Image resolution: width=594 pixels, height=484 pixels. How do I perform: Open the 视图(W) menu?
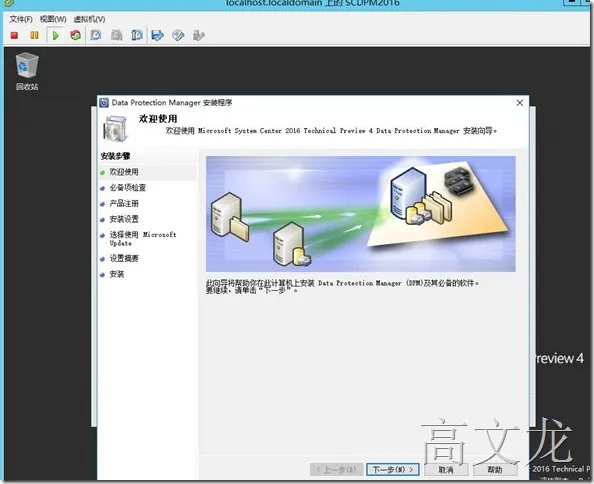point(53,19)
